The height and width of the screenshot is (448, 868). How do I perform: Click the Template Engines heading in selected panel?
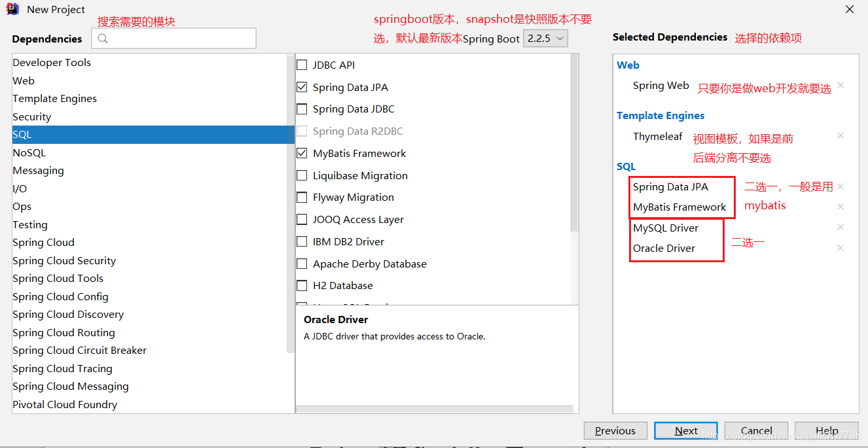click(660, 115)
